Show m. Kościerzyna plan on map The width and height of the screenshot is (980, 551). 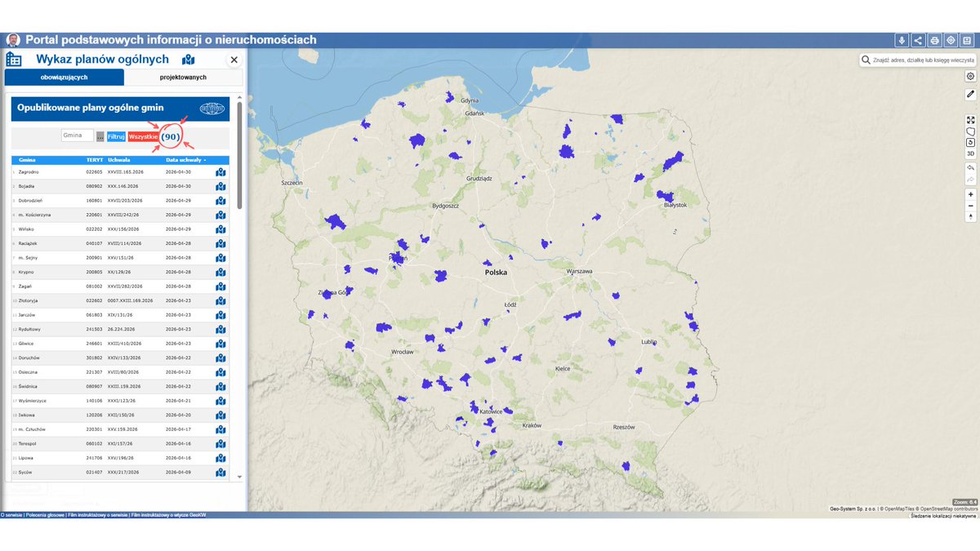(220, 215)
